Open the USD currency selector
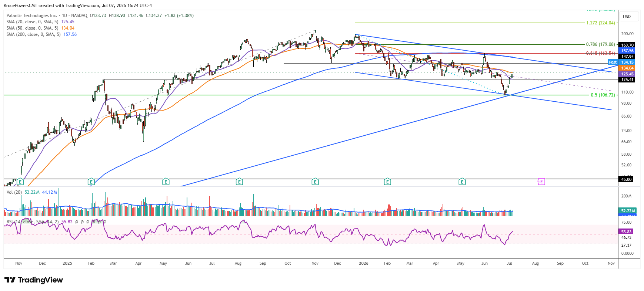This screenshot has height=291, width=644. (629, 17)
